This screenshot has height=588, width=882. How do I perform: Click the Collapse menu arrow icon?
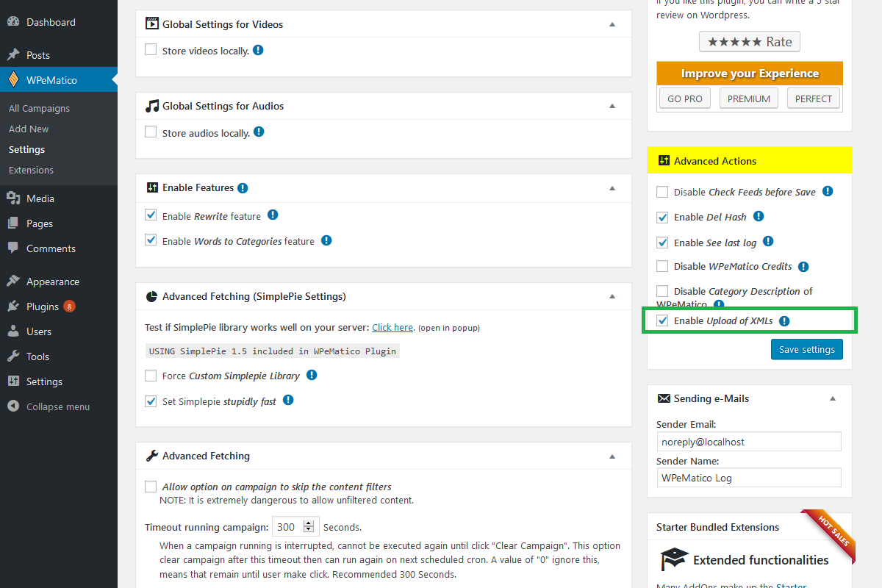13,406
